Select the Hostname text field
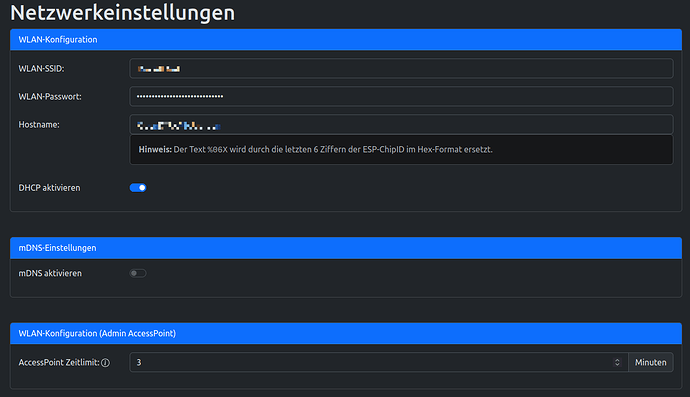Viewport: 690px width, 397px height. 401,125
